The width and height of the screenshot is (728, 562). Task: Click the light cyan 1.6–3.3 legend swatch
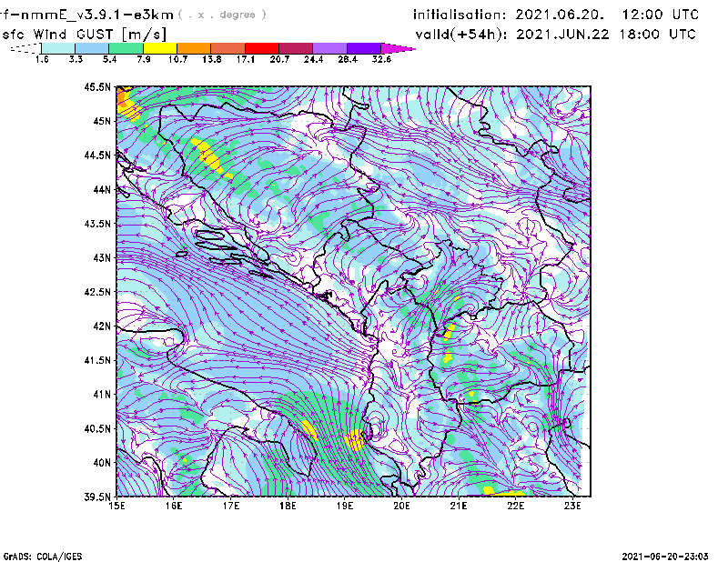(58, 48)
